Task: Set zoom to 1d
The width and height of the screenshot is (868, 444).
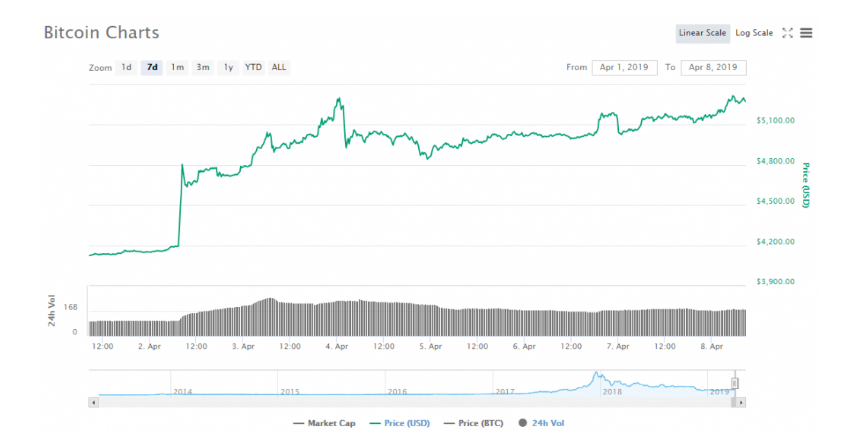Action: [x=127, y=68]
